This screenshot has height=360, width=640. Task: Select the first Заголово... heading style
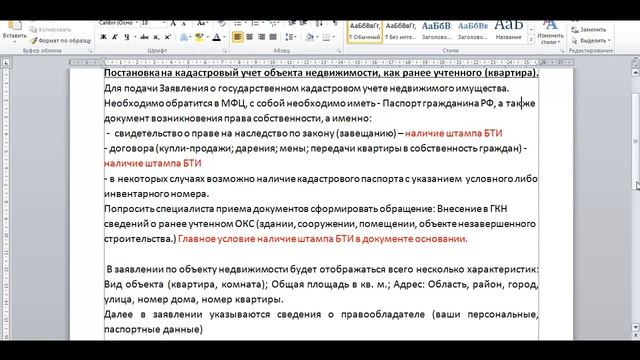coord(436,31)
